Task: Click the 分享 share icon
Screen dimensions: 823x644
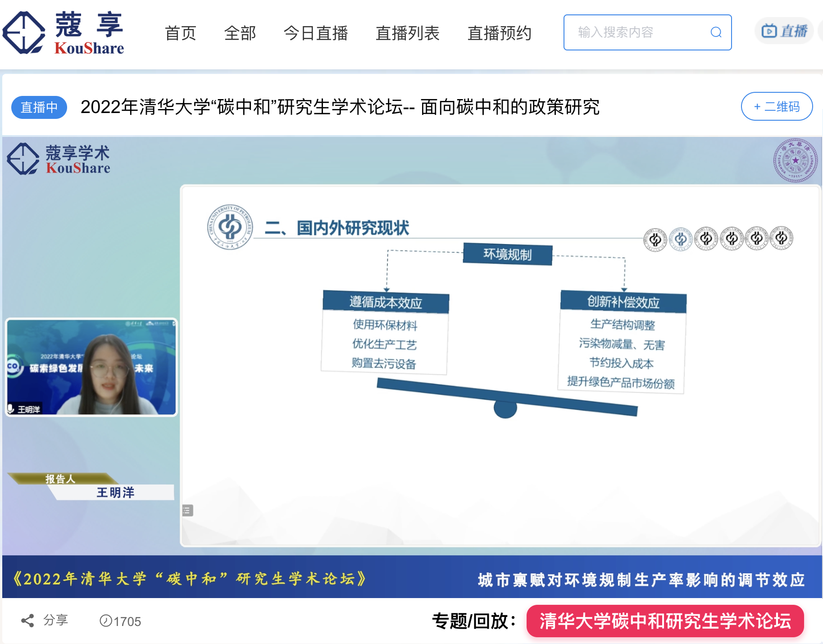Action: 28,621
